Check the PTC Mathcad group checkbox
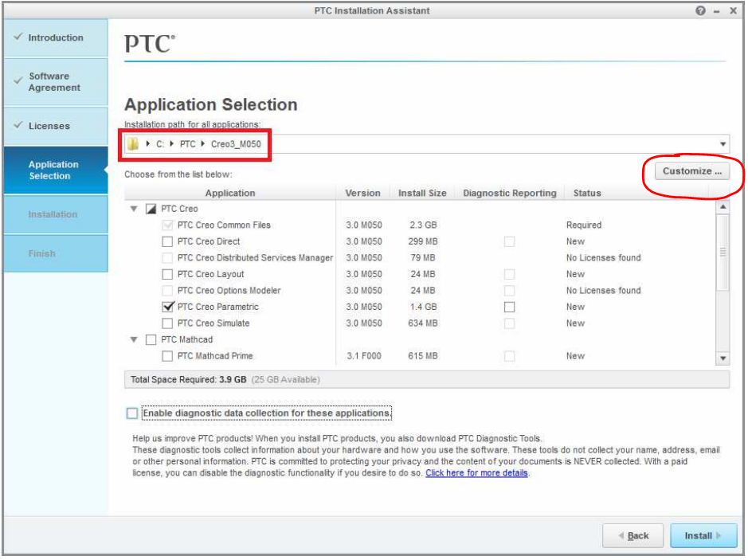The width and height of the screenshot is (748, 560). [151, 339]
